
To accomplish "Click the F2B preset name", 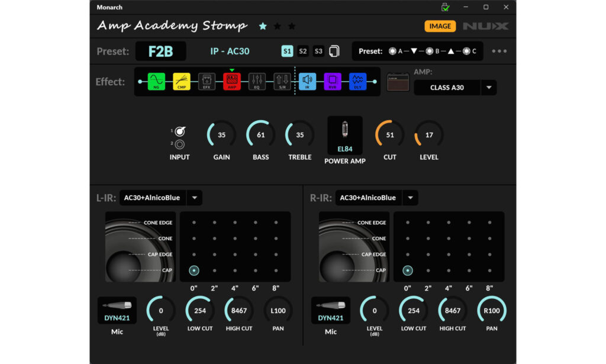I will click(x=160, y=51).
